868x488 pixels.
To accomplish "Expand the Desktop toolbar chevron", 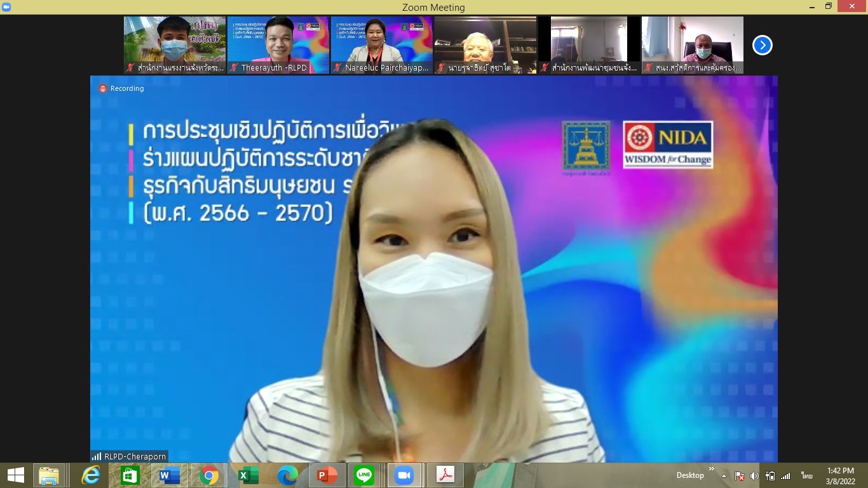I will point(712,470).
